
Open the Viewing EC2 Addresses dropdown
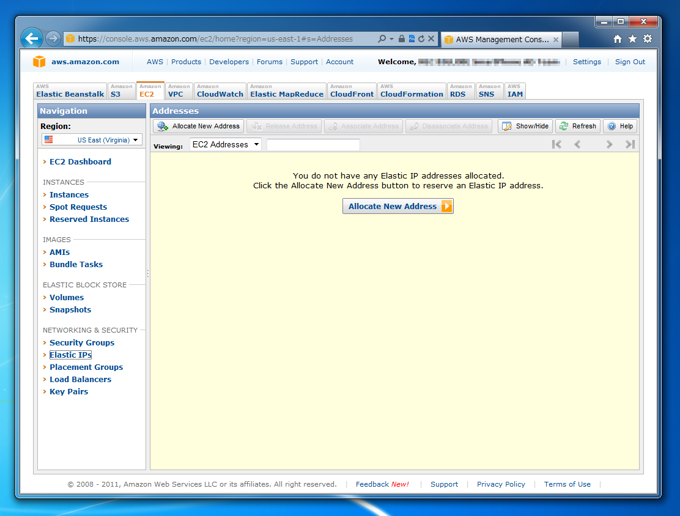pyautogui.click(x=226, y=144)
